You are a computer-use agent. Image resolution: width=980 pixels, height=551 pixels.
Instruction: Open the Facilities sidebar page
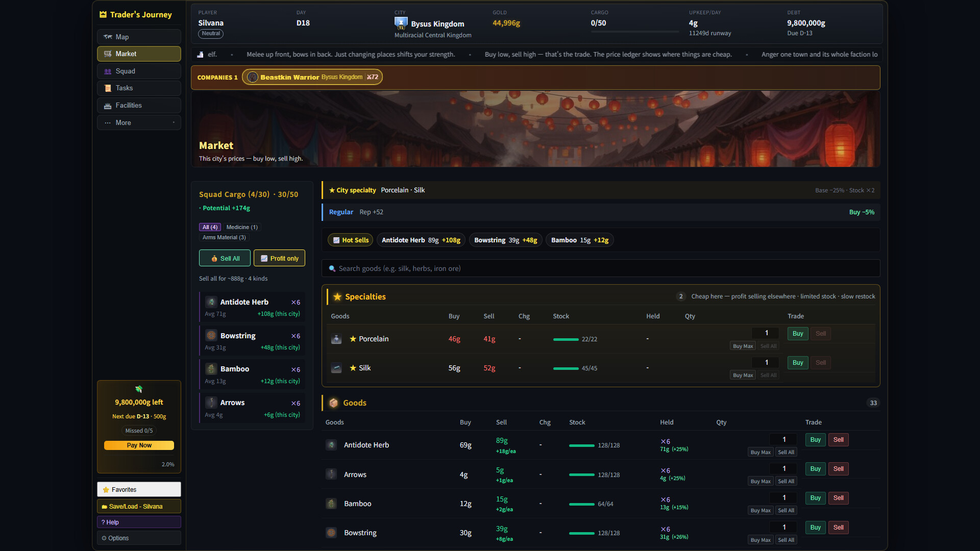pos(139,106)
